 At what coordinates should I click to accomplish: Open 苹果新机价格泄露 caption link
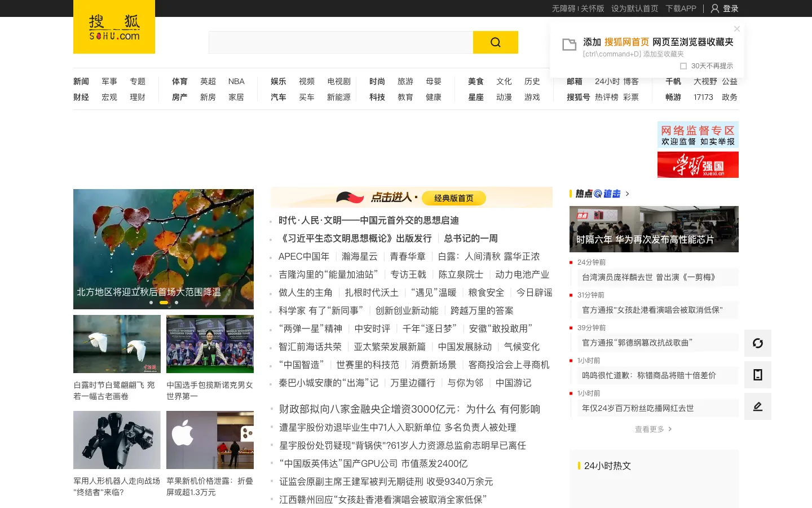point(210,487)
